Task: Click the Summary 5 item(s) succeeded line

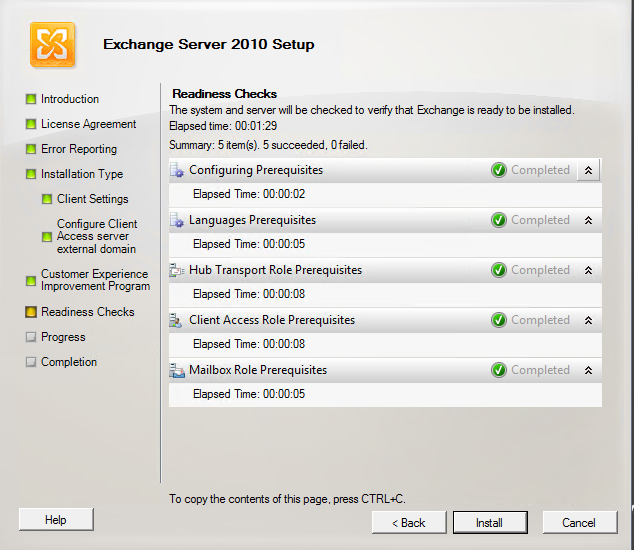Action: pyautogui.click(x=268, y=145)
